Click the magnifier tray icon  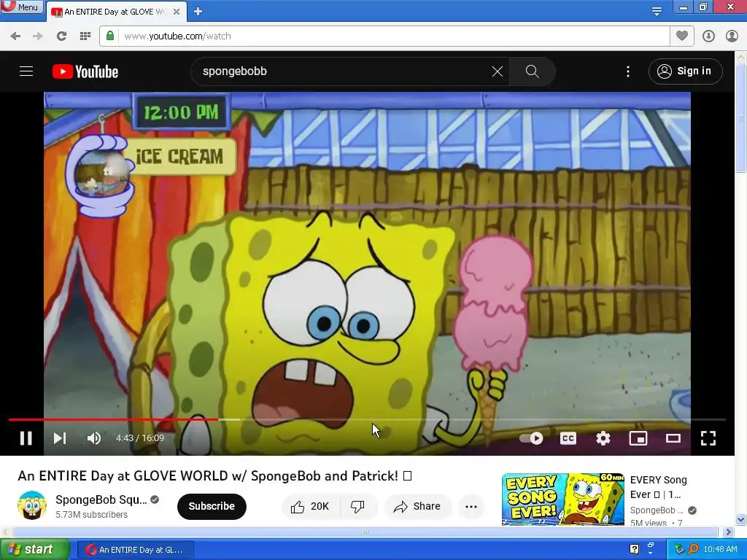(693, 549)
